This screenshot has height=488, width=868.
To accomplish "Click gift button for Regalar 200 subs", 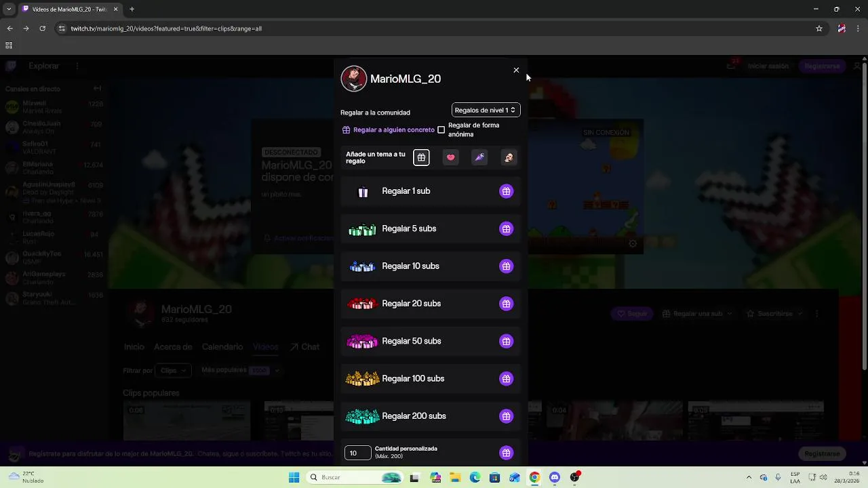I will [507, 416].
